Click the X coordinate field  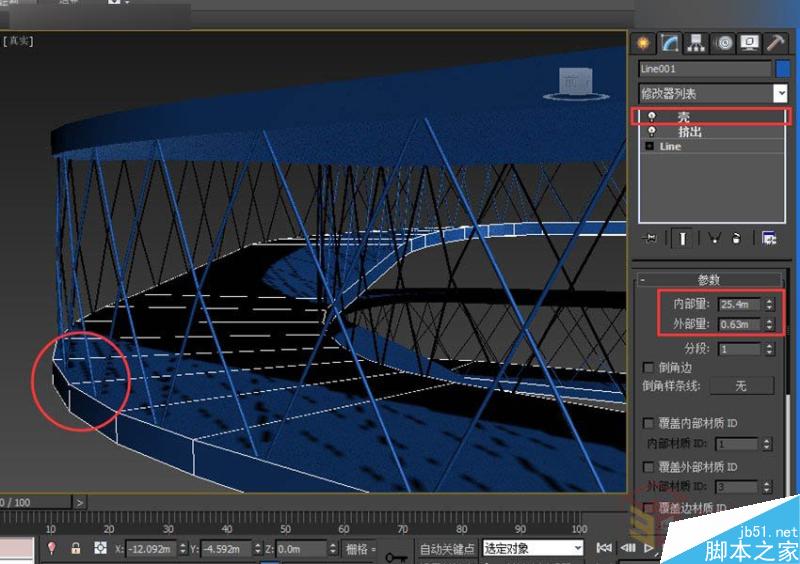click(151, 549)
